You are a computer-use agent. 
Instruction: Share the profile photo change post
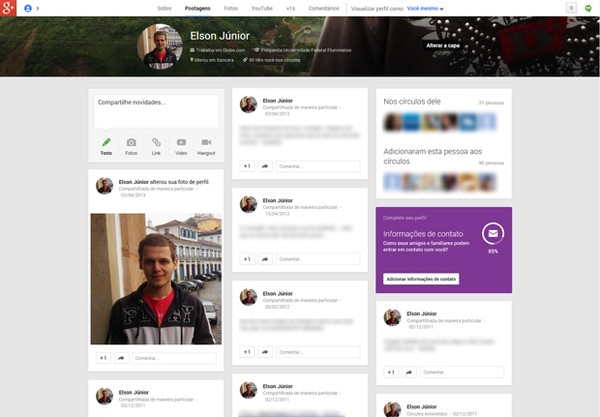[x=121, y=358]
